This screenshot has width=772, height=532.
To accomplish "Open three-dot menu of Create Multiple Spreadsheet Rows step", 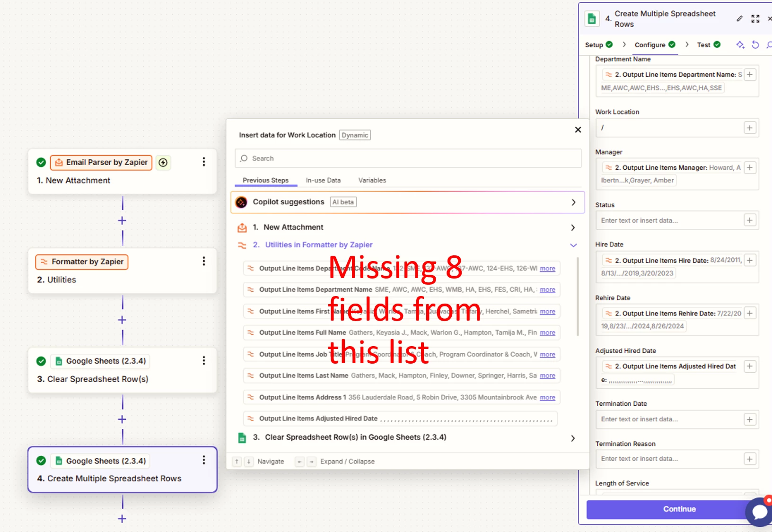I will pyautogui.click(x=204, y=460).
